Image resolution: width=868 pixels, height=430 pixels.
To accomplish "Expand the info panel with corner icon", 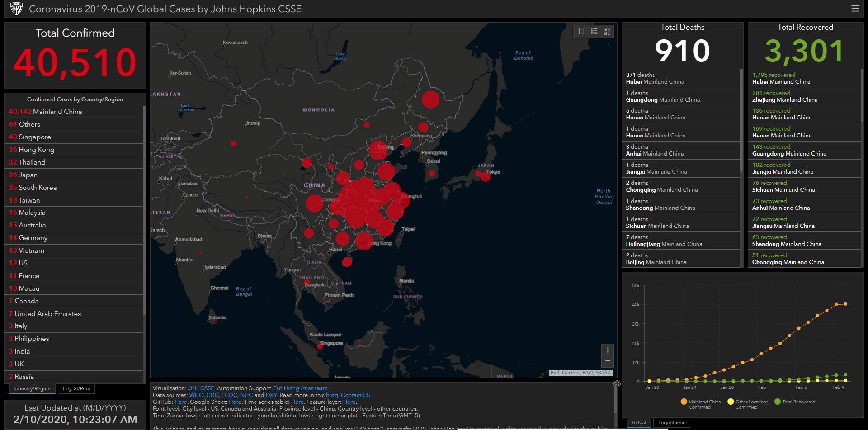I will click(x=617, y=384).
